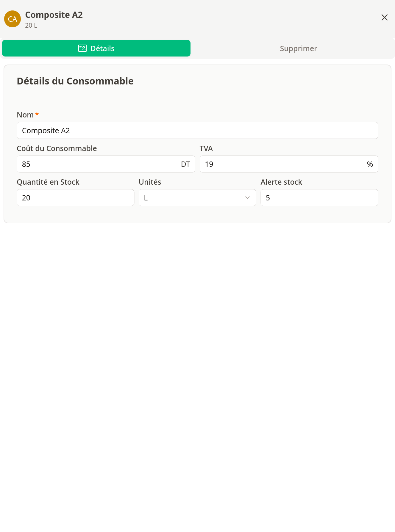
Task: Click the 20 L subtitle under Composite A2
Action: click(x=31, y=26)
